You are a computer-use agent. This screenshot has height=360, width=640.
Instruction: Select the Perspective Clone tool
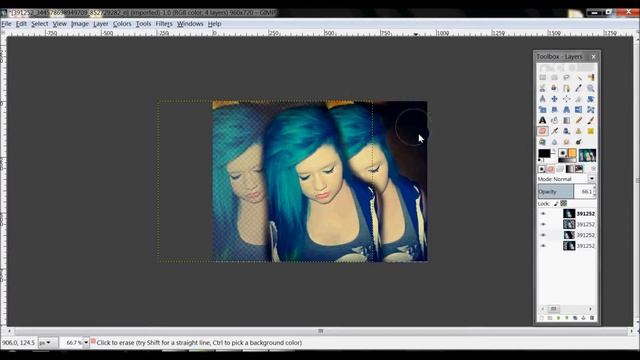pyautogui.click(x=542, y=142)
